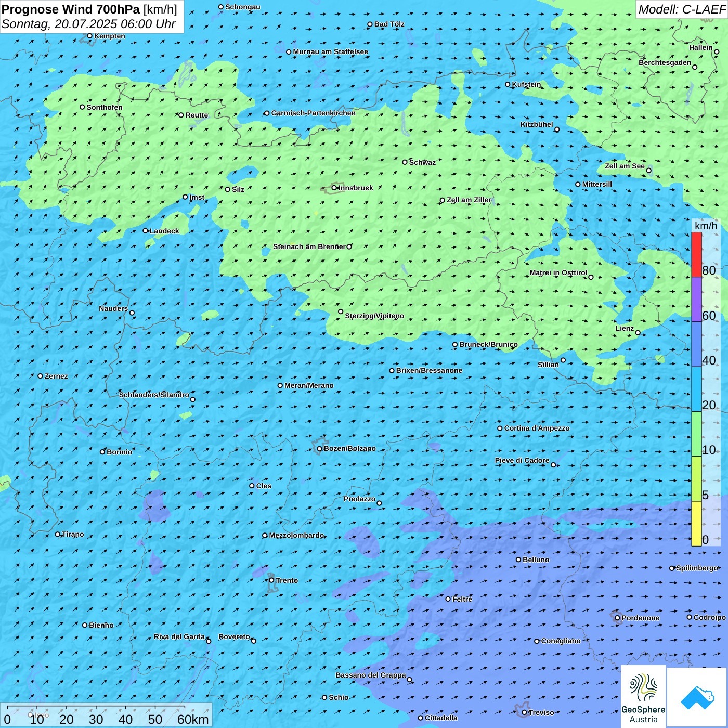728x728 pixels.
Task: Click the Innsbruck city marker
Action: click(x=334, y=188)
